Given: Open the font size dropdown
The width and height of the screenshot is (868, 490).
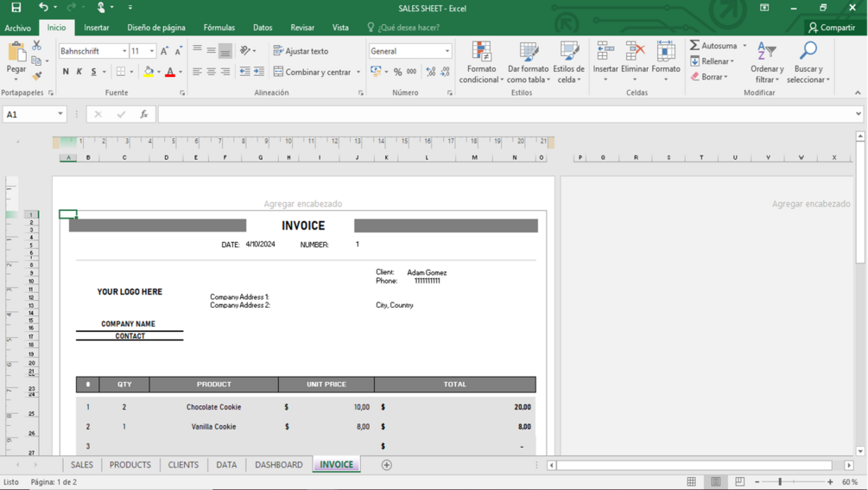Looking at the screenshot, I should click(152, 51).
